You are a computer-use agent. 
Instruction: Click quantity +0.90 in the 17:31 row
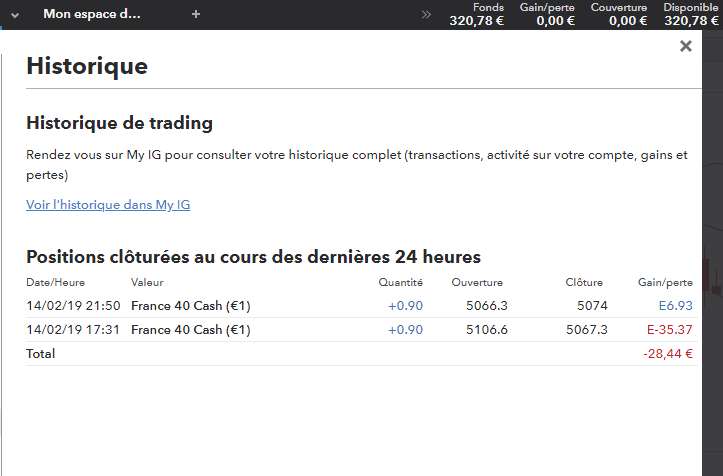click(x=406, y=330)
